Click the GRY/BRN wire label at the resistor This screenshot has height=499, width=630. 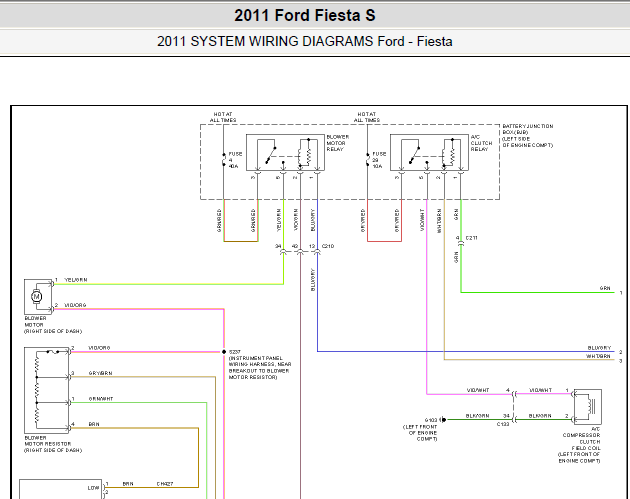coord(100,373)
